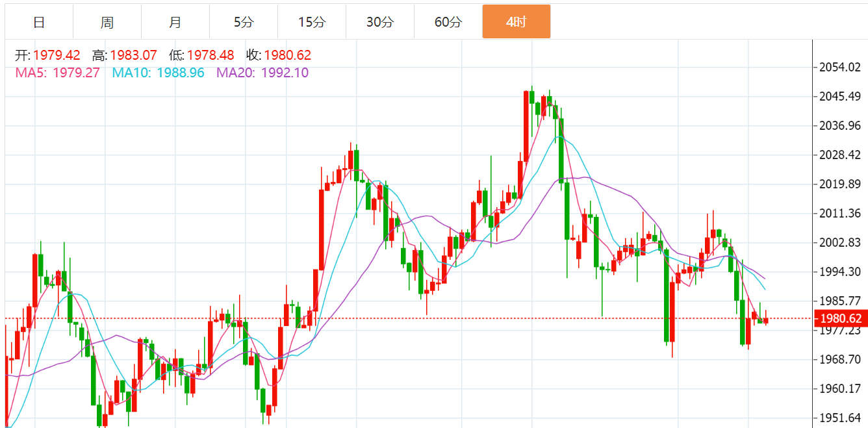Image resolution: width=868 pixels, height=428 pixels.
Task: Click the 2002.83 price axis label
Action: pyautogui.click(x=841, y=243)
